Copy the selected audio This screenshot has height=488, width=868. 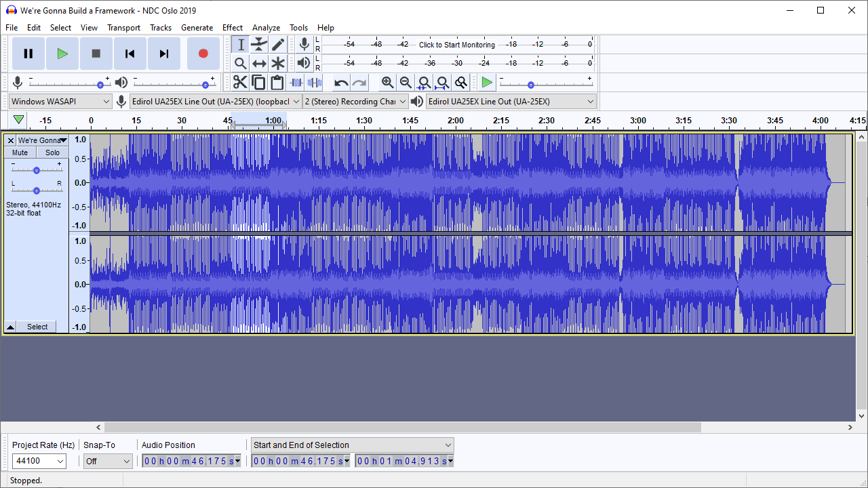point(258,83)
